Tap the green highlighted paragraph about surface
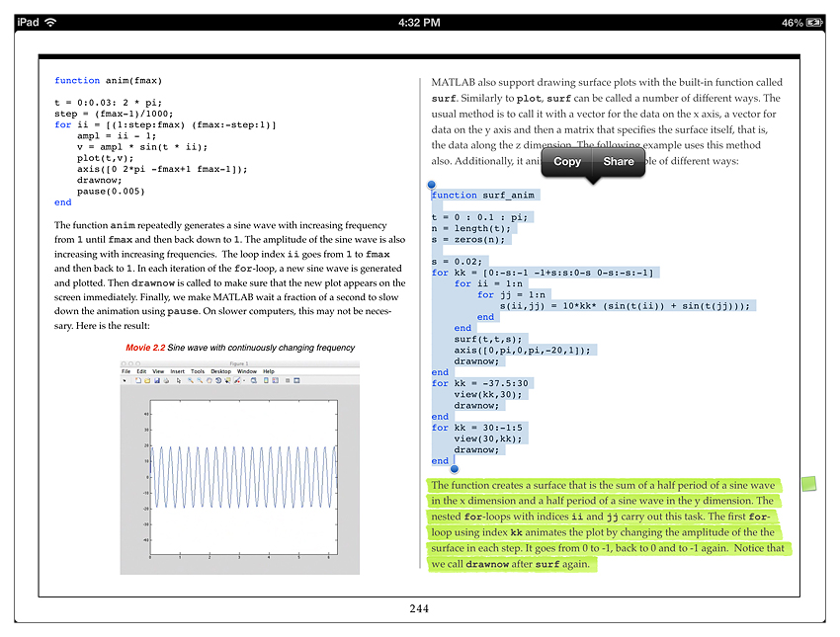Screen dimensions: 840x637 click(609, 524)
